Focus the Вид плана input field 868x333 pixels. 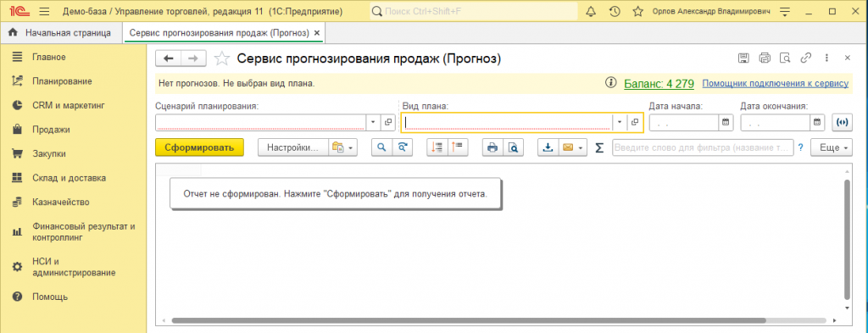507,122
